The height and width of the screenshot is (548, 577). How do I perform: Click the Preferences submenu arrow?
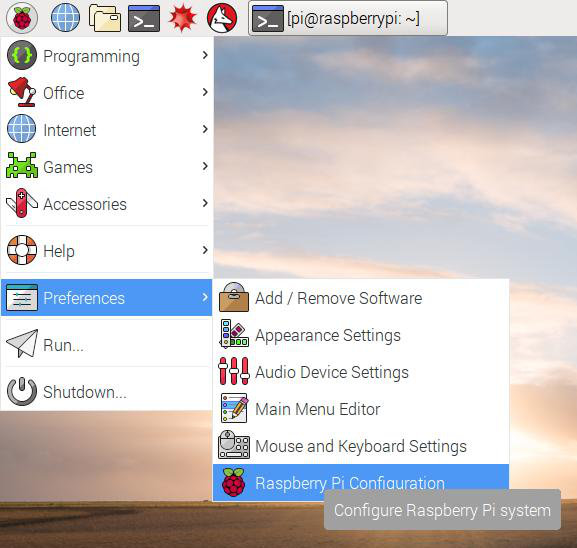point(205,297)
